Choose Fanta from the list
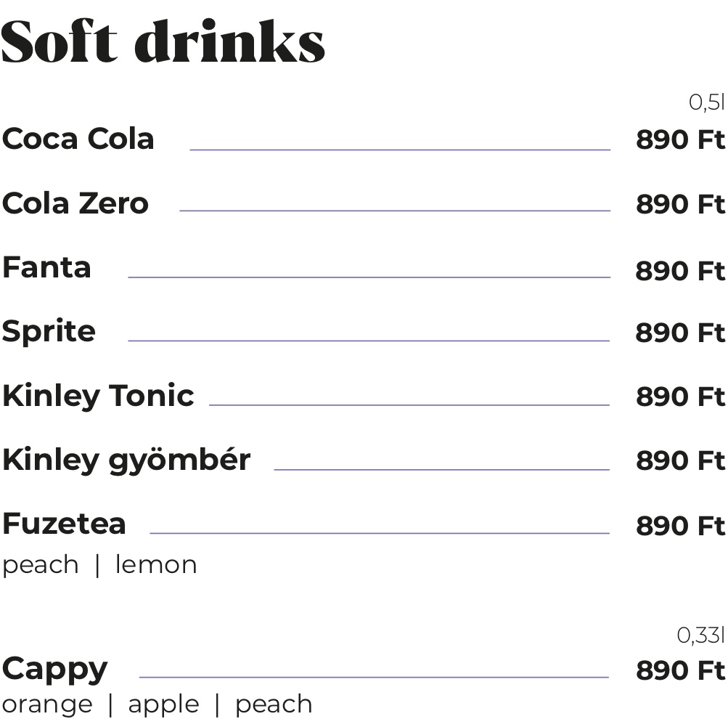 (x=46, y=267)
